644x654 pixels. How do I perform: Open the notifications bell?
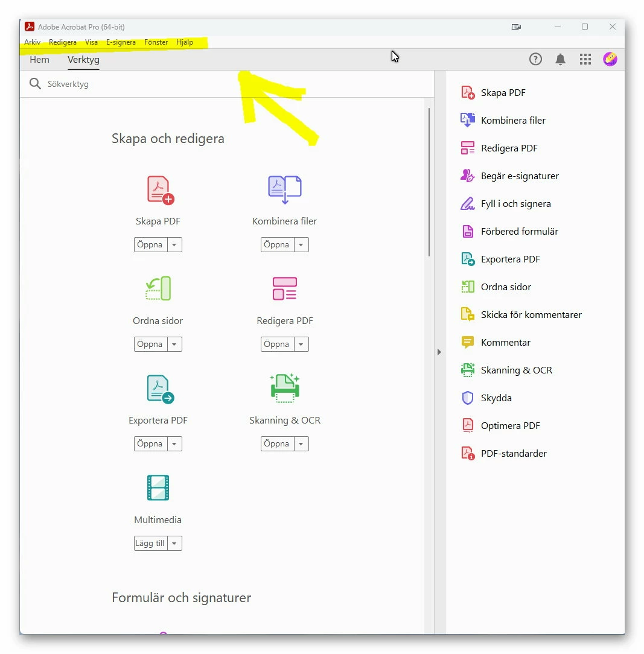pyautogui.click(x=561, y=59)
